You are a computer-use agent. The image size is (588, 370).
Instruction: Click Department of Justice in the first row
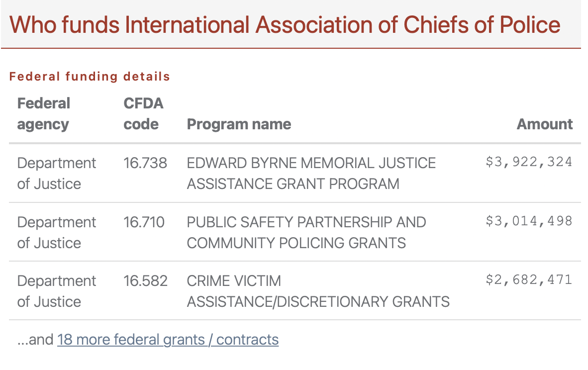click(57, 174)
